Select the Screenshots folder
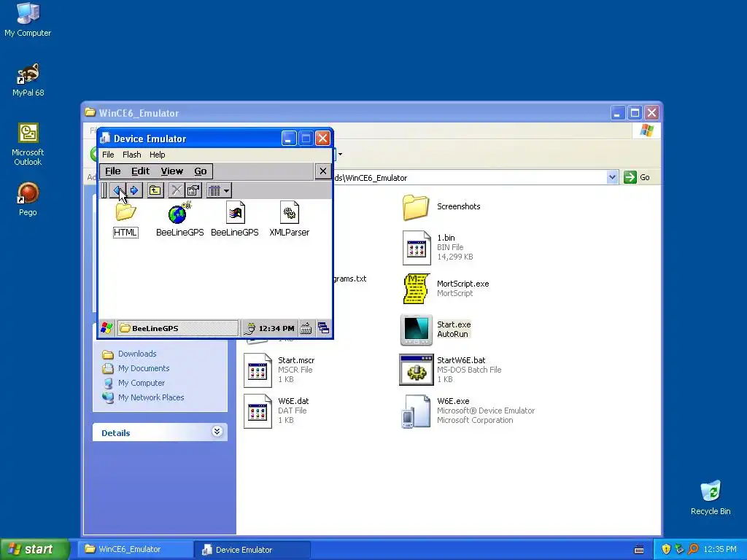The height and width of the screenshot is (560, 747). tap(441, 206)
